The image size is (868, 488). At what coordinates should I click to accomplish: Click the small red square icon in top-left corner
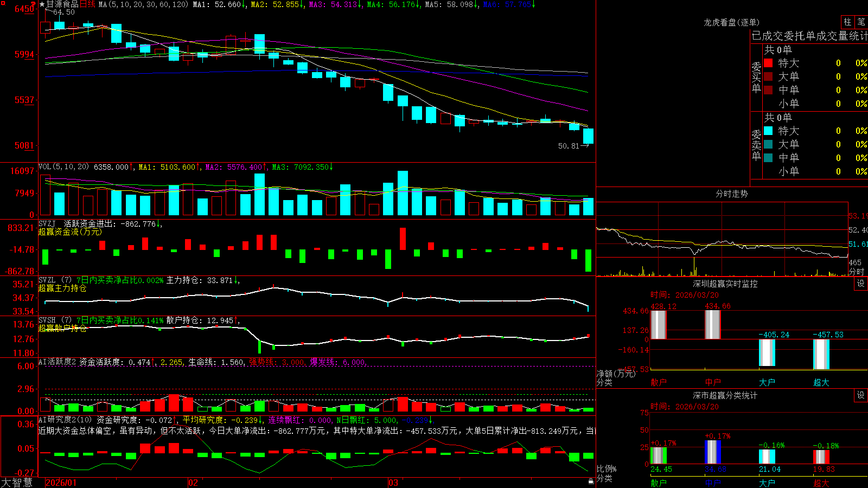point(3,3)
